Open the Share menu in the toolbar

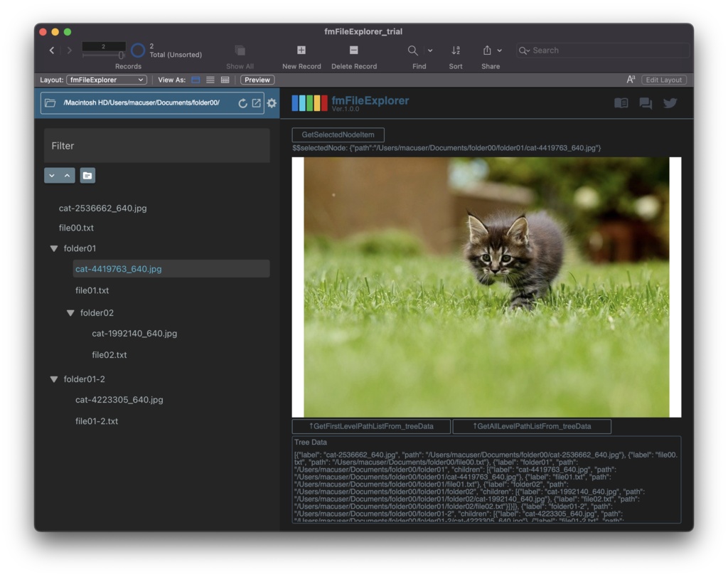(491, 50)
